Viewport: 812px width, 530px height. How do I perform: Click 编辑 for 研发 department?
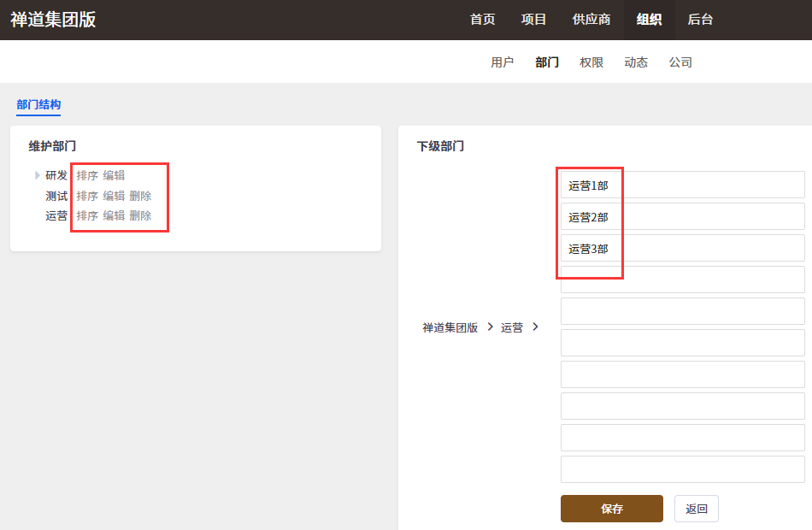[114, 175]
